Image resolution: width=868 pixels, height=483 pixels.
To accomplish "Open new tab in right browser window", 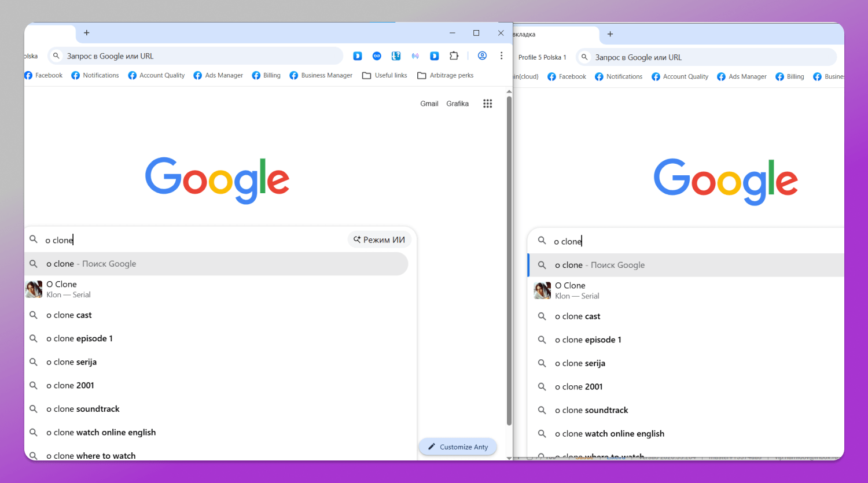I will point(610,34).
